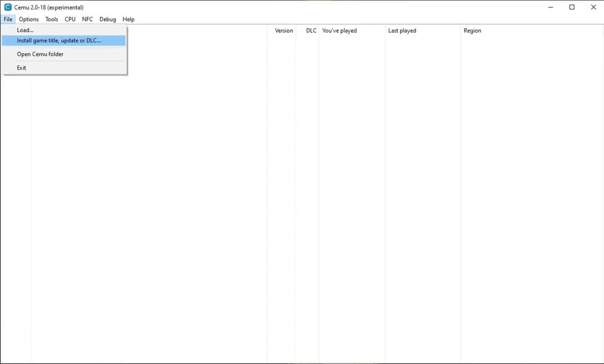Open the CPU menu
604x364 pixels.
point(70,19)
